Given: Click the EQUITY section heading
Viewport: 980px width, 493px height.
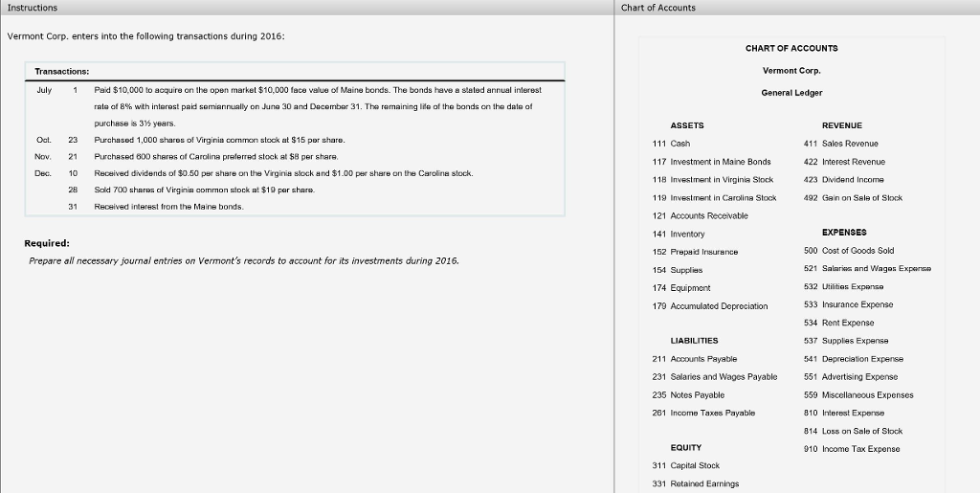Looking at the screenshot, I should [685, 448].
